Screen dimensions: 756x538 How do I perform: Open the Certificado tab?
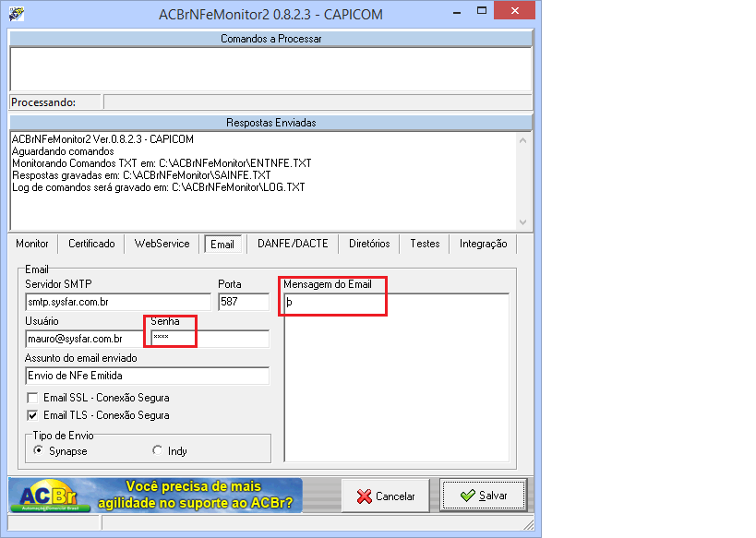[91, 244]
